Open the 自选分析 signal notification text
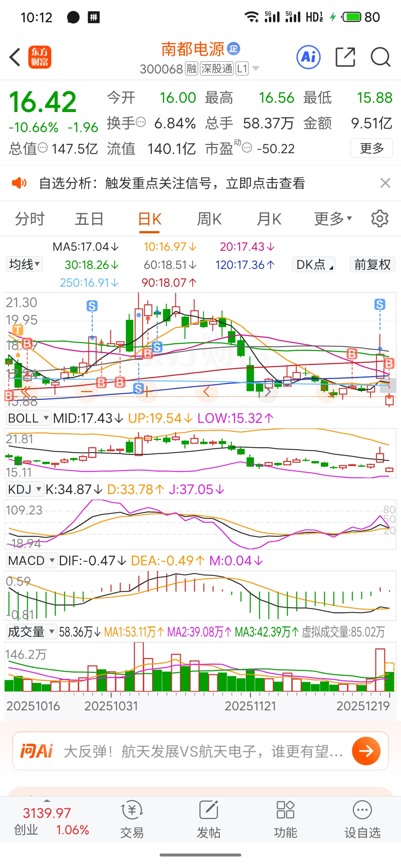Image resolution: width=401 pixels, height=868 pixels. click(172, 183)
